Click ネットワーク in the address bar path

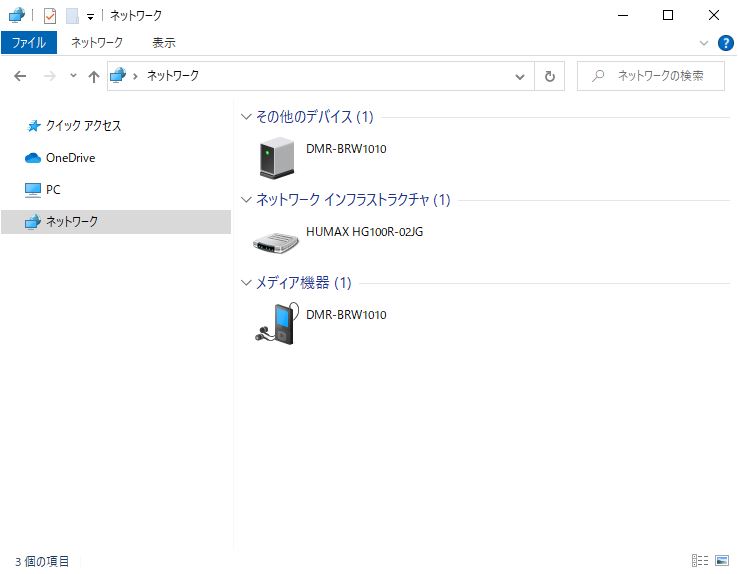173,75
